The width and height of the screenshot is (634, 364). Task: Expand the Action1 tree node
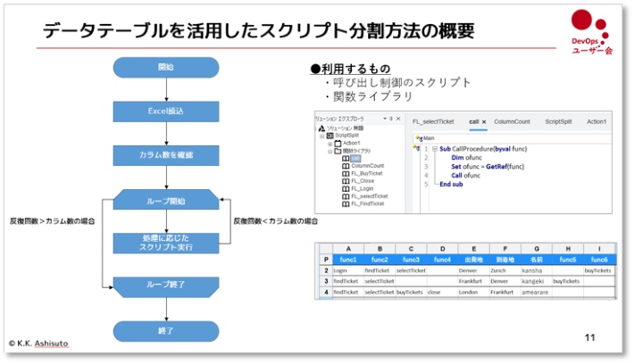(330, 143)
